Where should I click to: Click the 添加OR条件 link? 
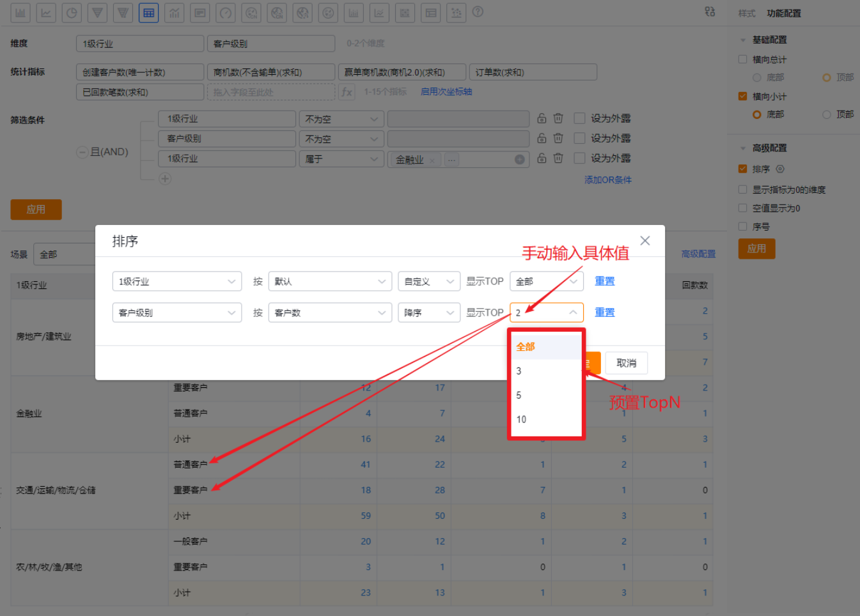[x=607, y=180]
